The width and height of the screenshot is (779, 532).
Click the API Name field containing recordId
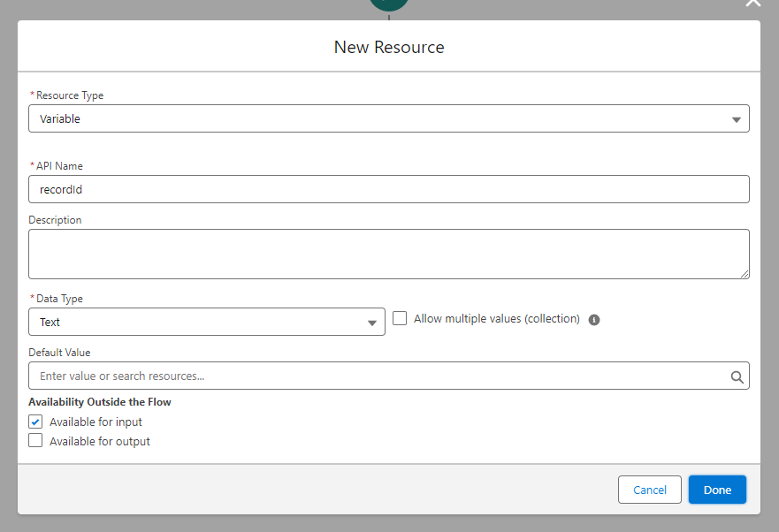pyautogui.click(x=388, y=189)
